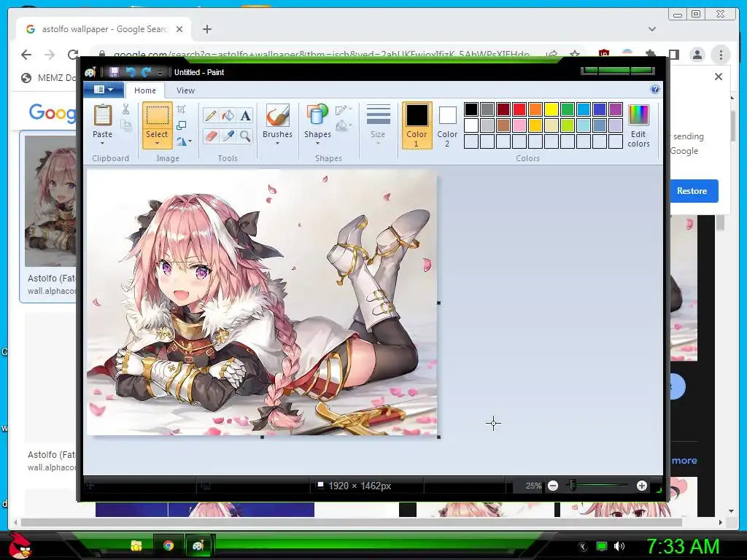The height and width of the screenshot is (560, 747).
Task: Expand the Select dropdown arrow
Action: (157, 144)
